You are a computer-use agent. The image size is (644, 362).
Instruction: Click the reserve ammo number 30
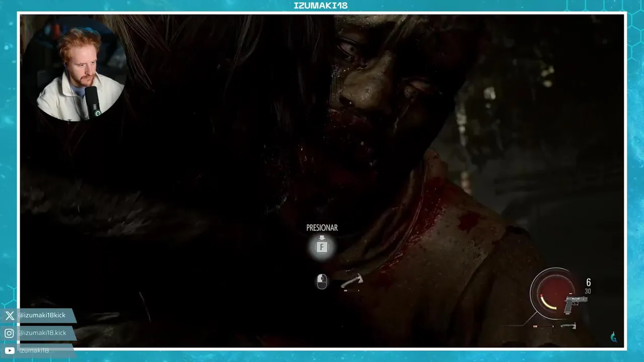[x=588, y=292]
